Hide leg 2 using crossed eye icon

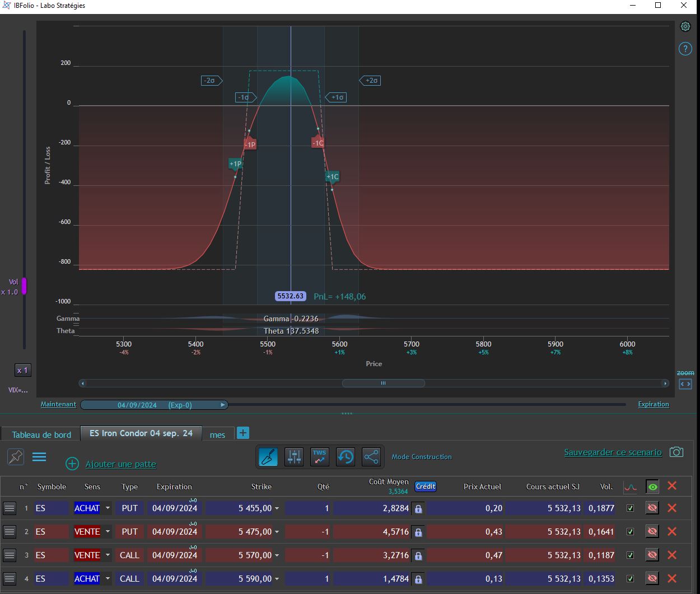point(652,532)
